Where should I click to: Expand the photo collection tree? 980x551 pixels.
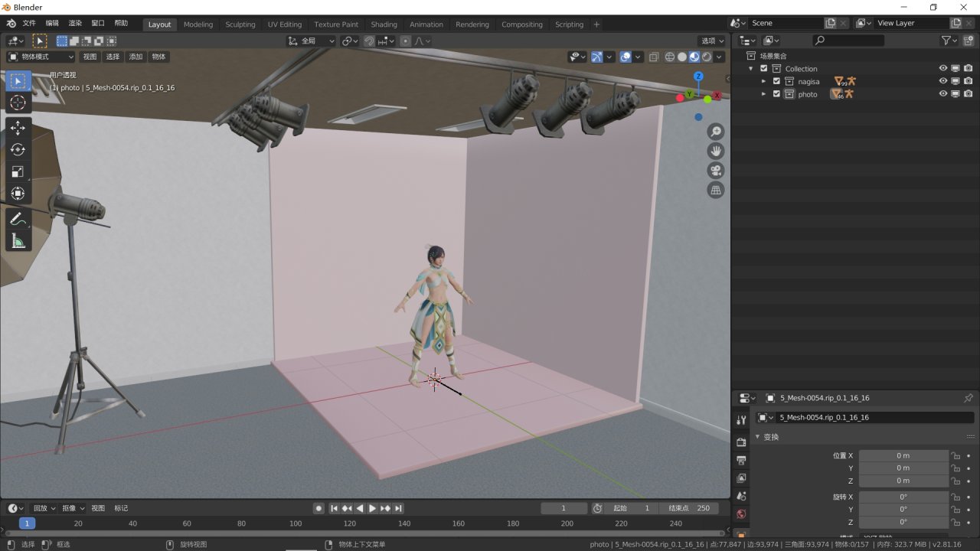[763, 94]
